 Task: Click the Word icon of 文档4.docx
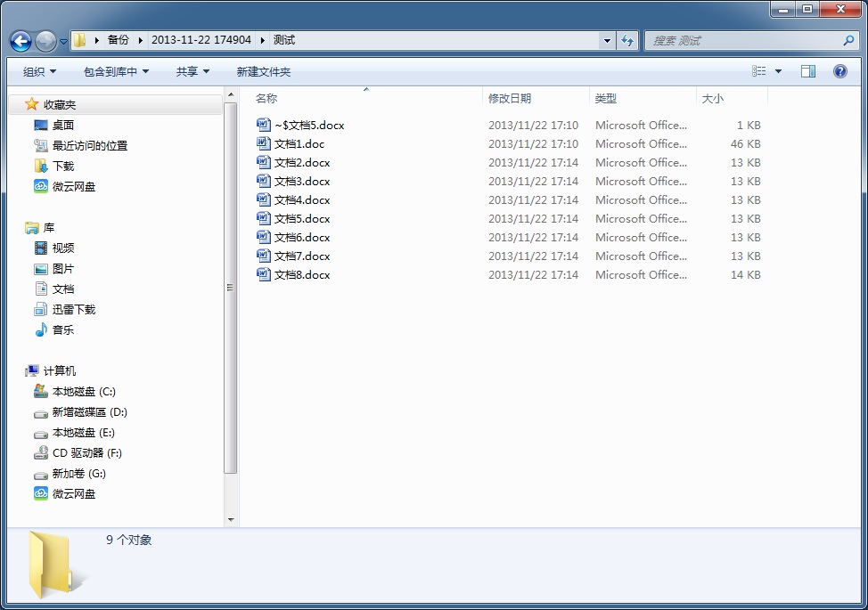click(x=264, y=199)
